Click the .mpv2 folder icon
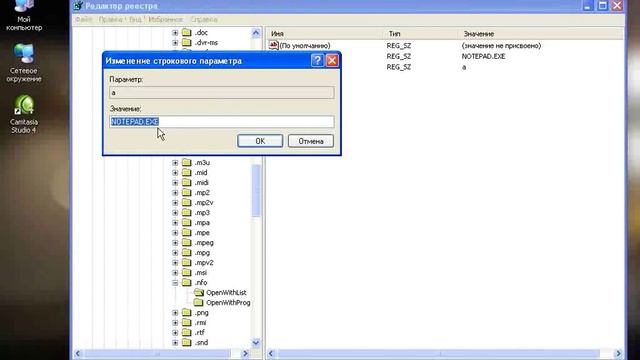Viewport: 640px width, 360px height. point(187,262)
